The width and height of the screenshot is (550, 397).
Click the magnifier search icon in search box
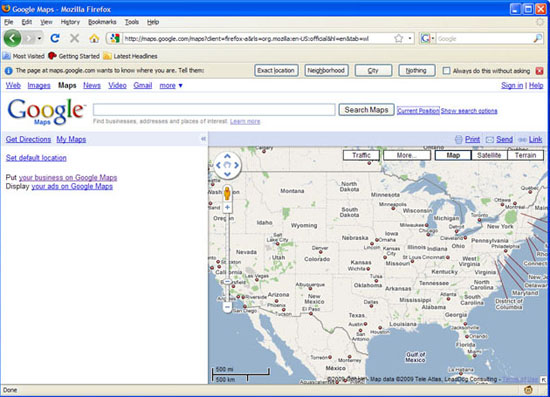(537, 38)
